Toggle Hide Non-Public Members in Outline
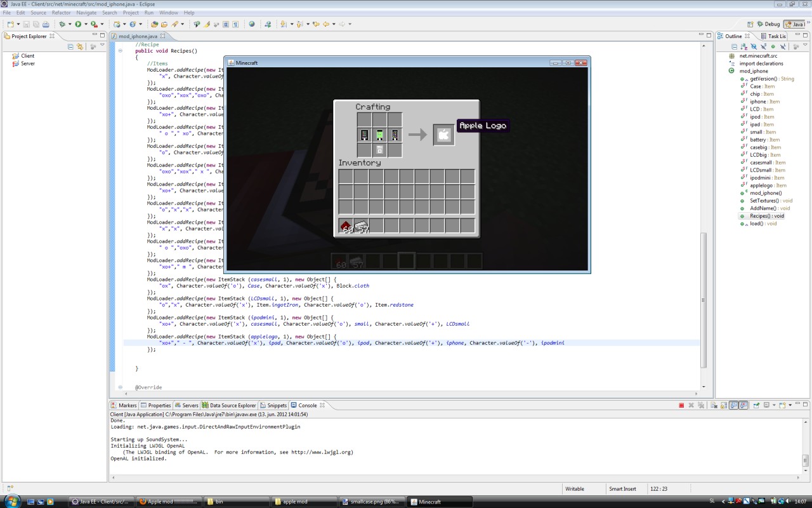Image resolution: width=812 pixels, height=508 pixels. tap(773, 46)
